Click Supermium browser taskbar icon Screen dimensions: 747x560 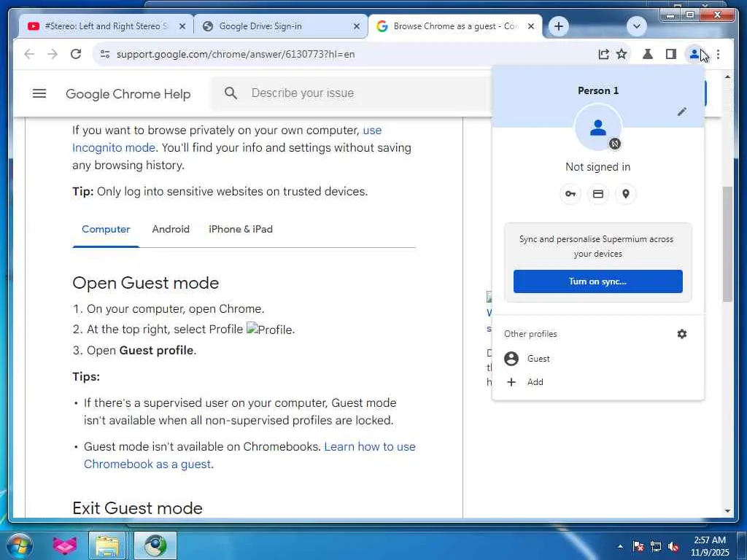click(155, 545)
